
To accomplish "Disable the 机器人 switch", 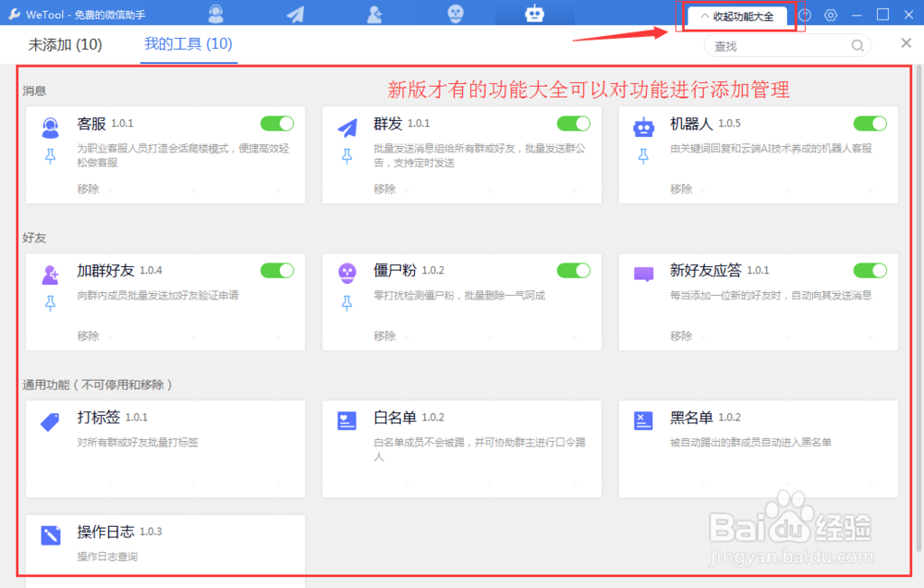I will pos(869,123).
